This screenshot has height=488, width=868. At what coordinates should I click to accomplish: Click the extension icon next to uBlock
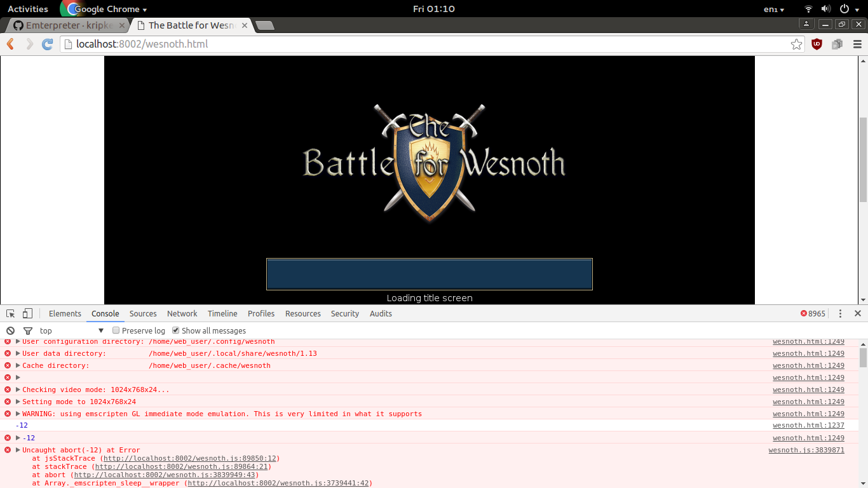click(x=837, y=44)
